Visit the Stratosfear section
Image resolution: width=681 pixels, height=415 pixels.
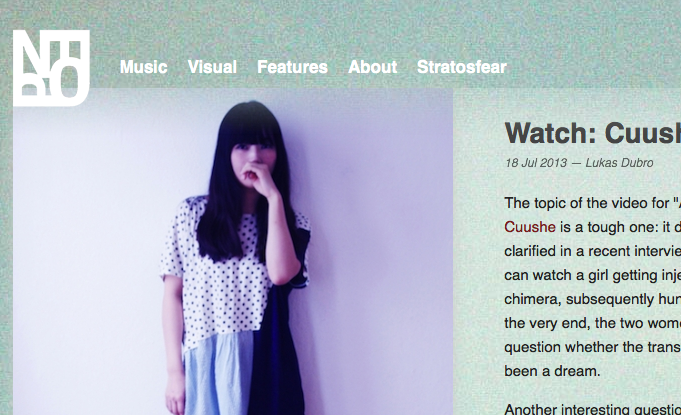click(x=462, y=67)
